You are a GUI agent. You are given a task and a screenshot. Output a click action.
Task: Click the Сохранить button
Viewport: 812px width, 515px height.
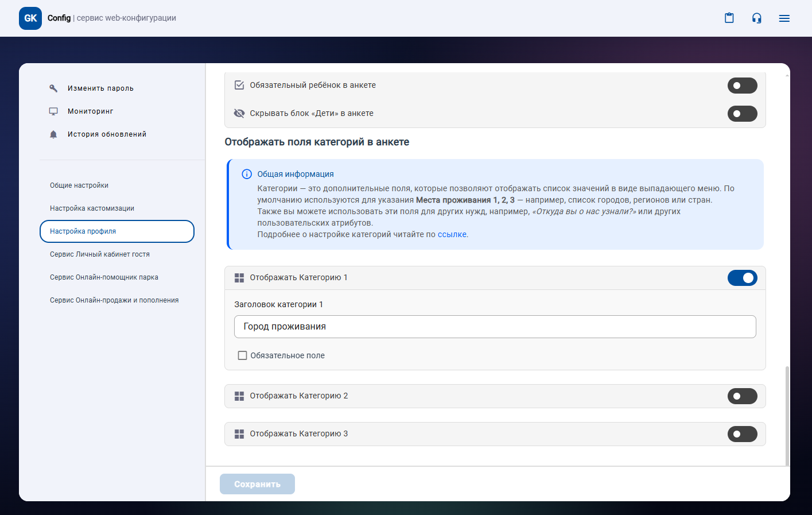click(257, 484)
